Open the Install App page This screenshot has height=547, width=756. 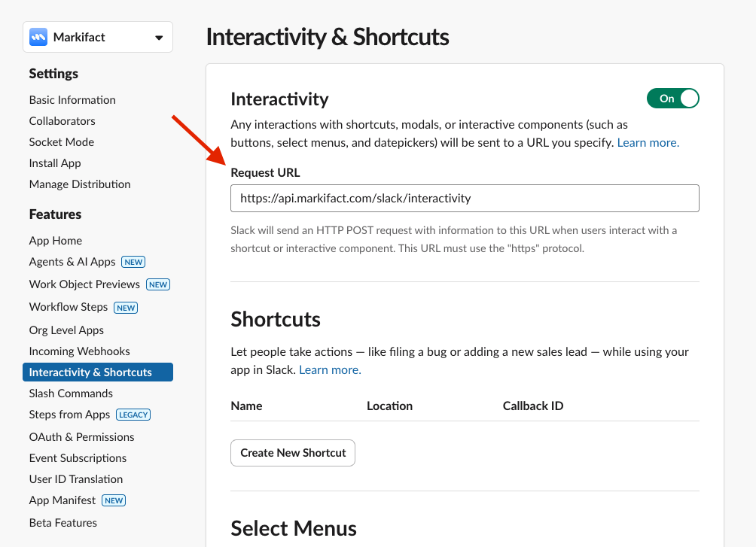click(x=54, y=163)
